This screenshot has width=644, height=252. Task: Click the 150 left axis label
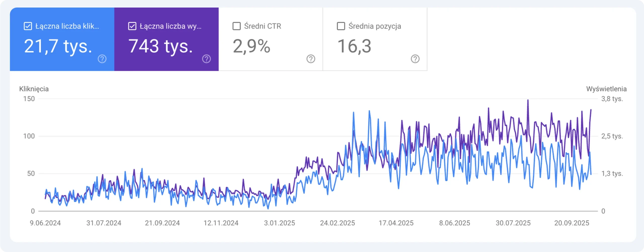click(29, 99)
